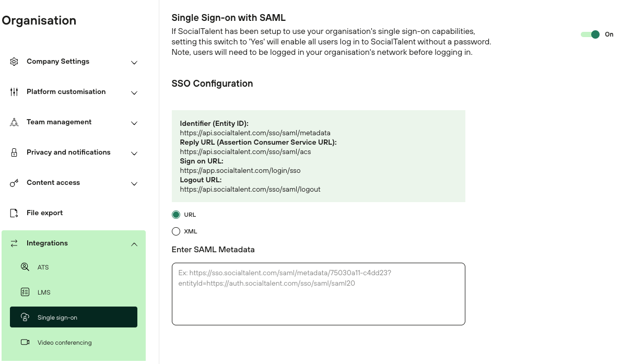
Task: Click the Platform customisation sliders icon
Action: click(14, 92)
